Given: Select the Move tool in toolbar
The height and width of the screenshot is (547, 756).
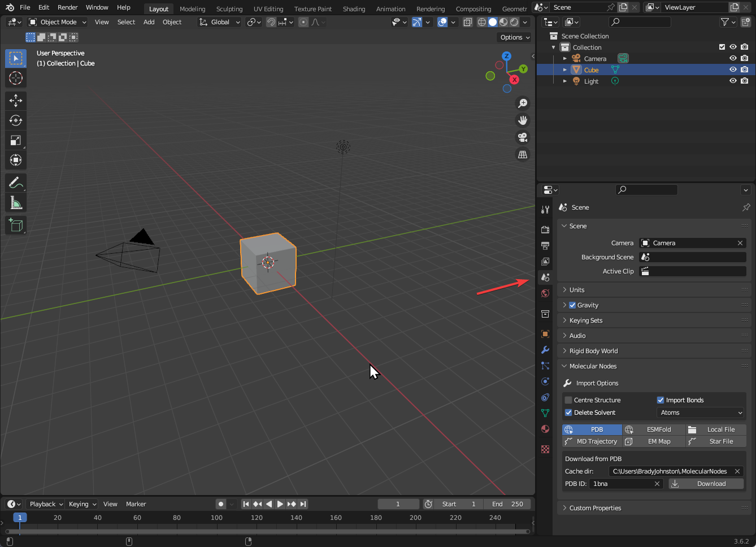Looking at the screenshot, I should tap(16, 101).
